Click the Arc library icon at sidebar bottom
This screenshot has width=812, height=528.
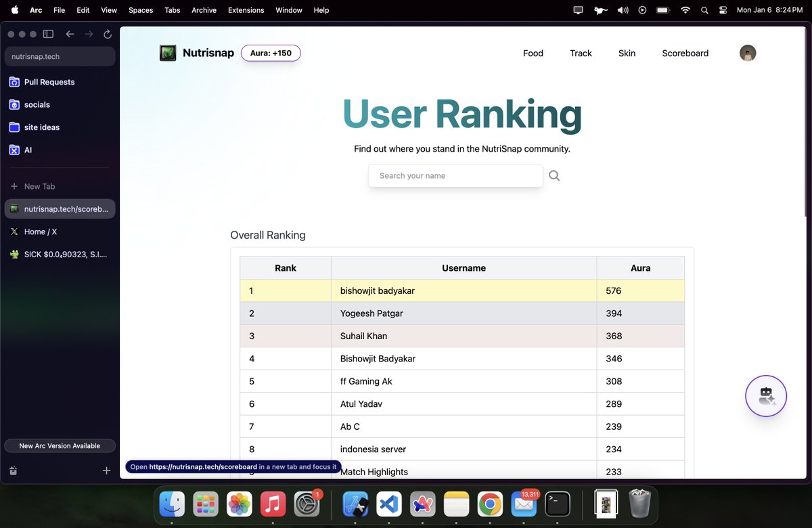tap(14, 470)
